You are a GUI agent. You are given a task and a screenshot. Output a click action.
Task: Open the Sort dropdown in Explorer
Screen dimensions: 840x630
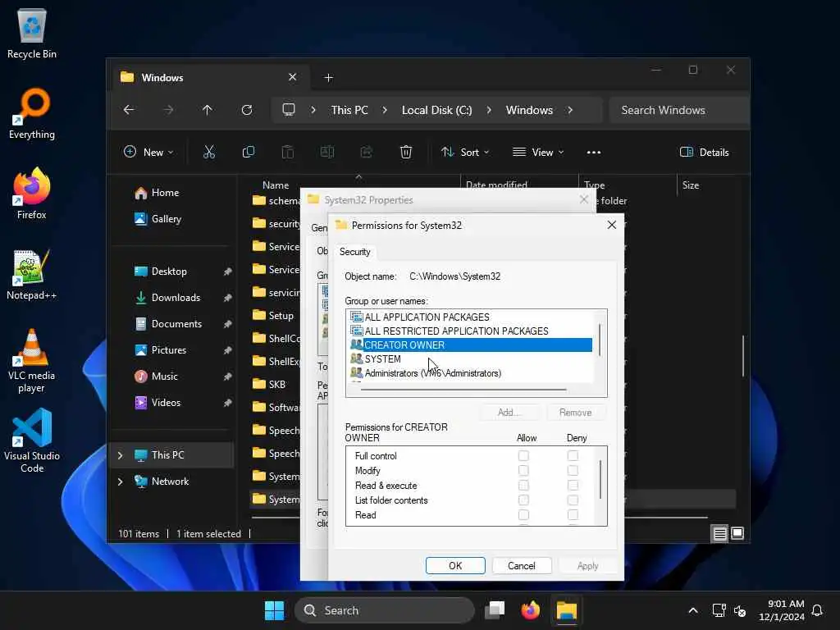tap(465, 152)
